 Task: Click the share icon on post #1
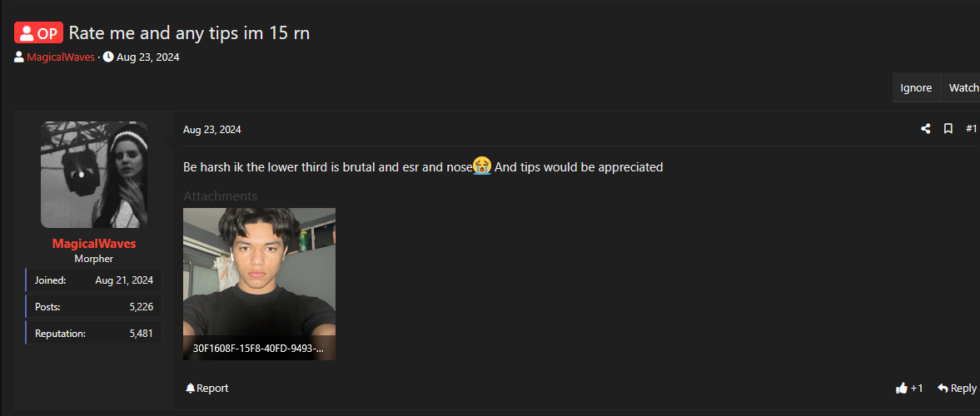pyautogui.click(x=926, y=129)
